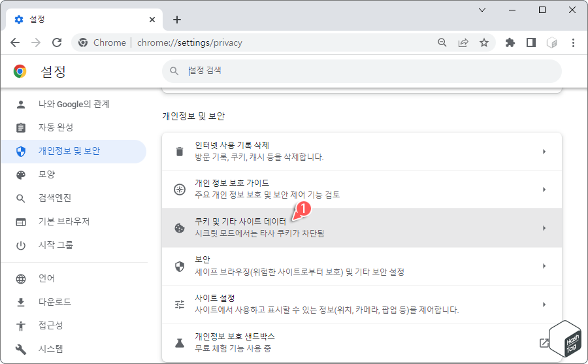Open the zoom magnifier icon in address bar
This screenshot has width=588, height=364.
(442, 42)
